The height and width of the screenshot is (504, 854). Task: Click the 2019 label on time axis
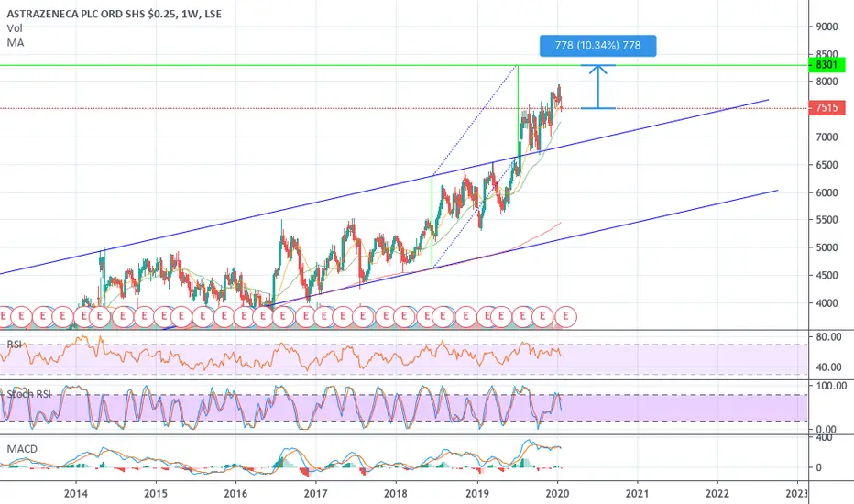(477, 494)
